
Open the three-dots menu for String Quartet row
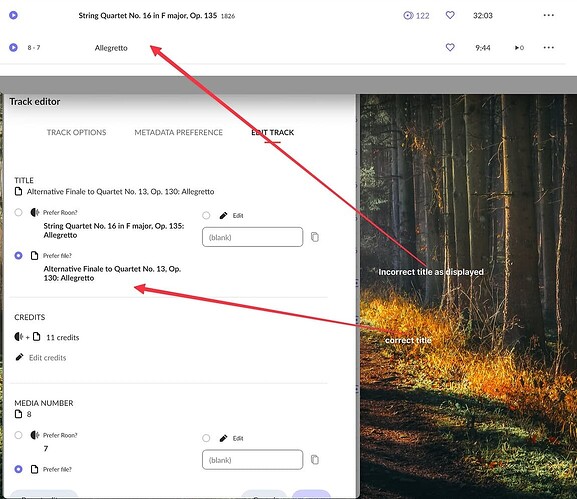pyautogui.click(x=549, y=15)
